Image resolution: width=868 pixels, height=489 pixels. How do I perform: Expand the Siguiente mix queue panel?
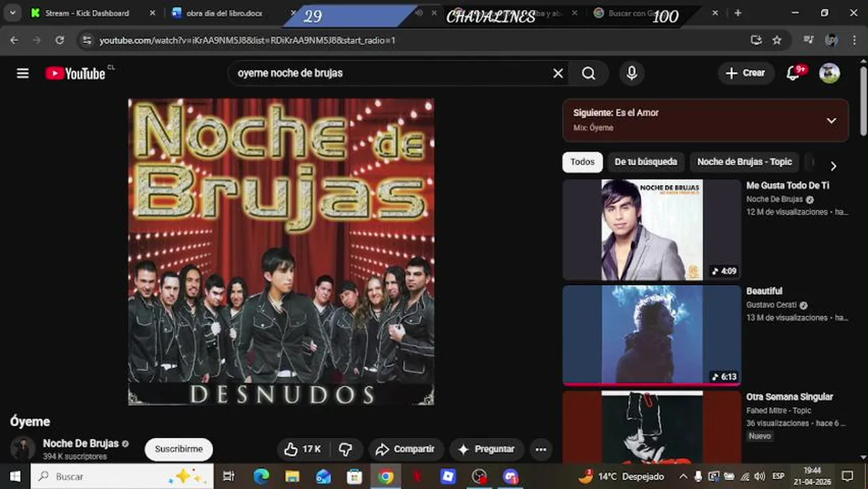(831, 120)
